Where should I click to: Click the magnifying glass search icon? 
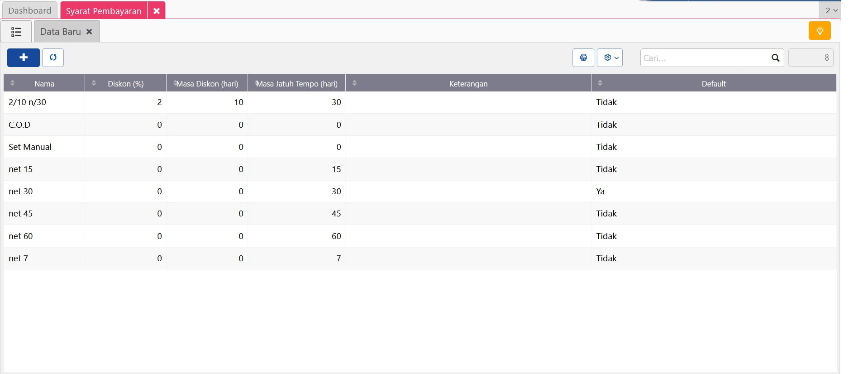(x=775, y=58)
